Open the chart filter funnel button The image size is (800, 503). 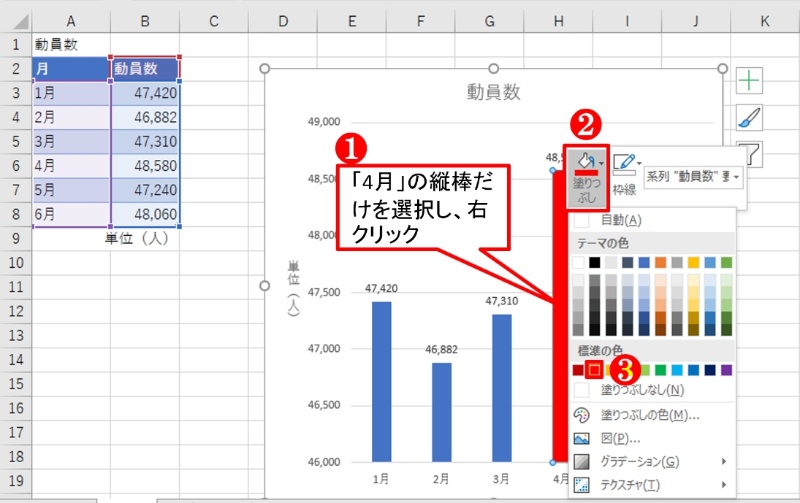749,154
